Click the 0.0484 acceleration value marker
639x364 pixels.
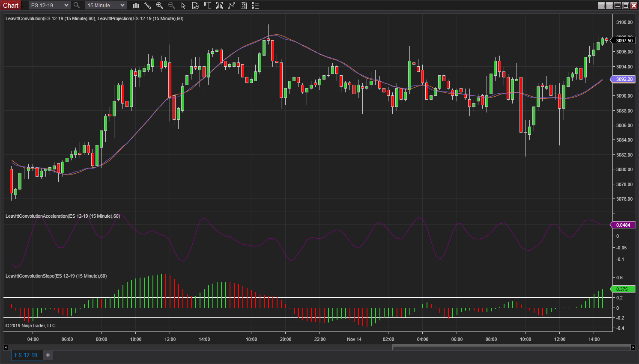click(x=623, y=225)
